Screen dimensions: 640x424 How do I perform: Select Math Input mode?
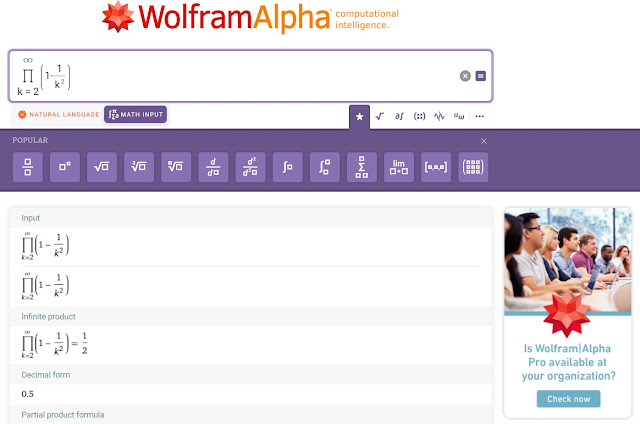coord(136,114)
